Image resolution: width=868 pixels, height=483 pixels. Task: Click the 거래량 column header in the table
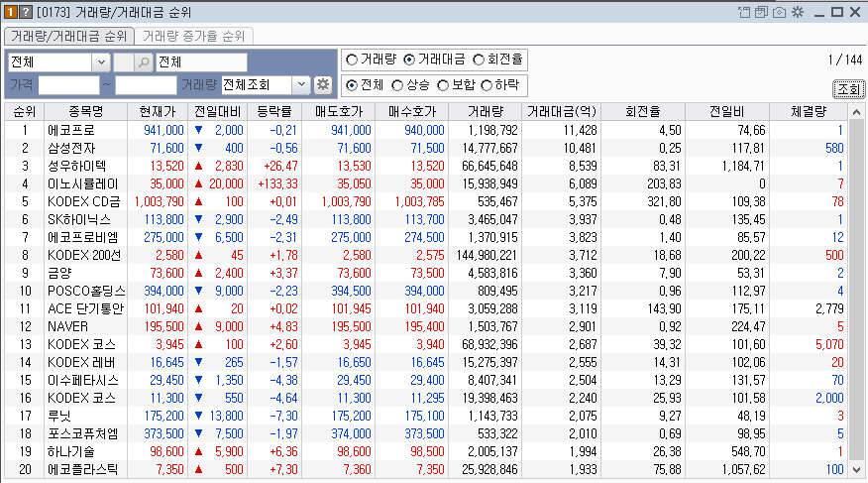click(x=486, y=111)
